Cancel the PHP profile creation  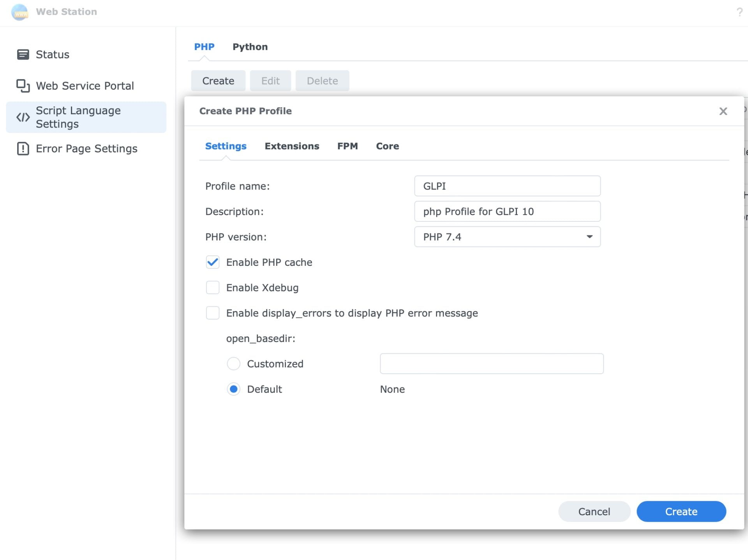(594, 511)
